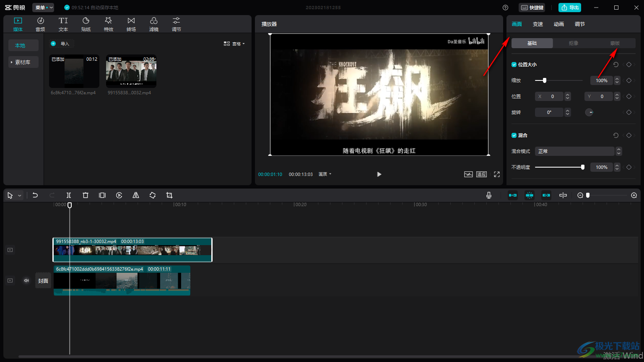Split the clip at playhead
Image resolution: width=644 pixels, height=362 pixels.
tap(69, 195)
